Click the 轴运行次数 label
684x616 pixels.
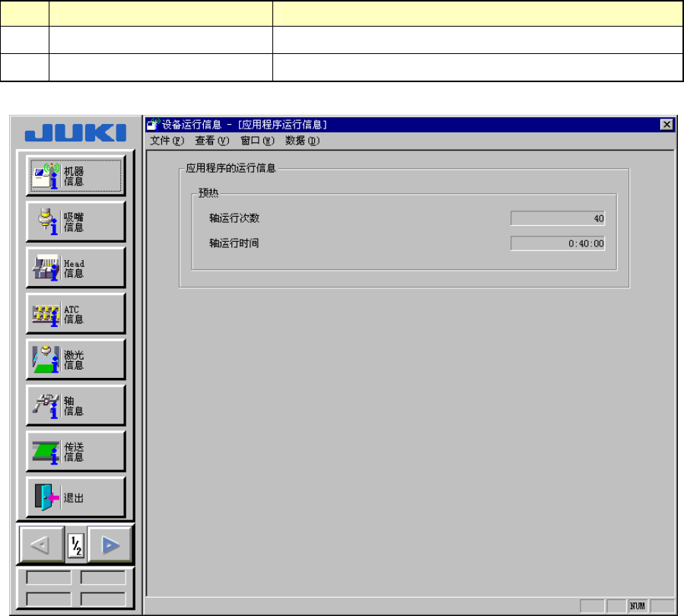[234, 218]
